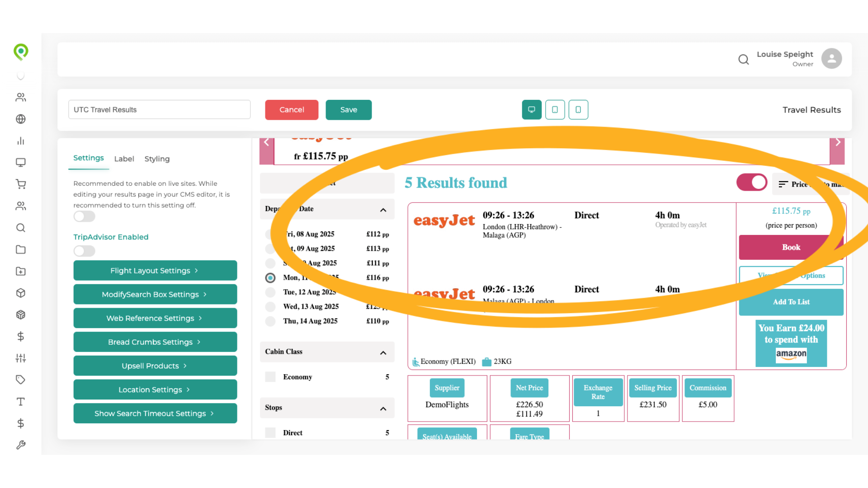Image resolution: width=868 pixels, height=488 pixels.
Task: Open the Styling tab
Action: 157,159
